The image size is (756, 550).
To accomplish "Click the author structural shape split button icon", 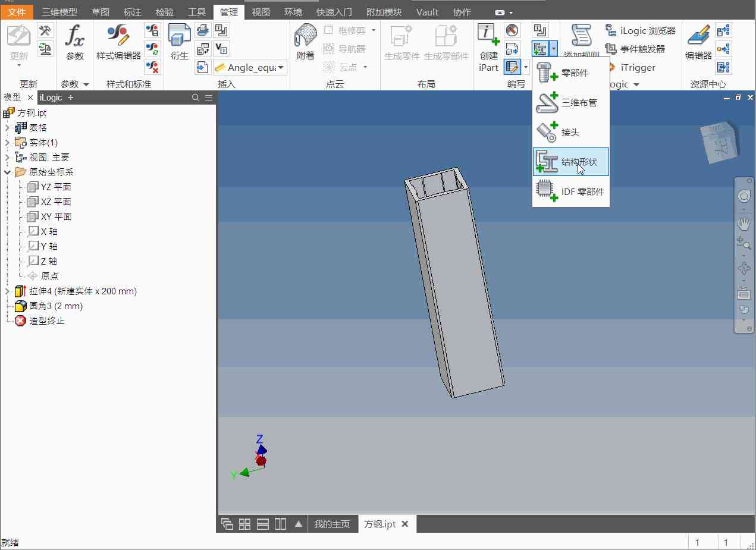I will [540, 49].
